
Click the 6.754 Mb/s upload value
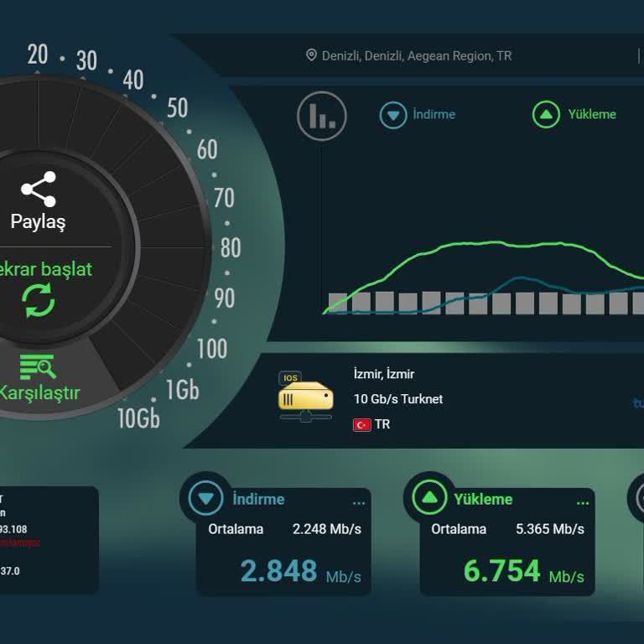[x=523, y=571]
